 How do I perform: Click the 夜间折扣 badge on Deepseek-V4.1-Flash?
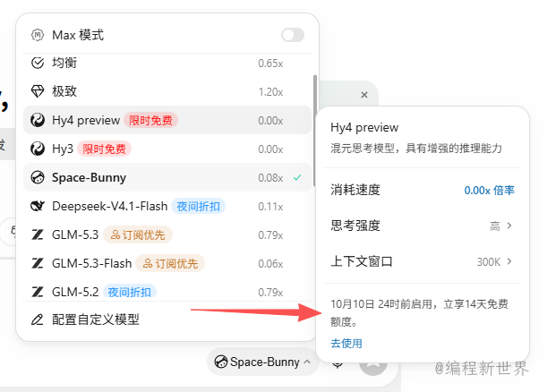[198, 206]
